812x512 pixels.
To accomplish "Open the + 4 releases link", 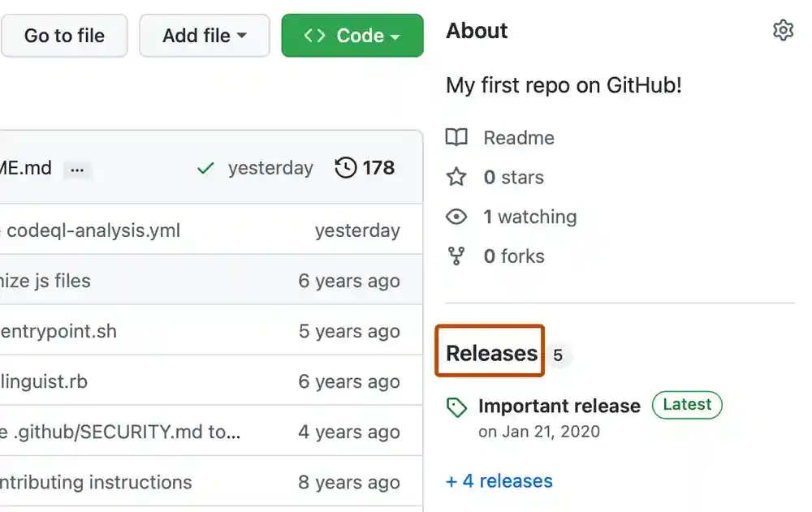I will [x=499, y=480].
